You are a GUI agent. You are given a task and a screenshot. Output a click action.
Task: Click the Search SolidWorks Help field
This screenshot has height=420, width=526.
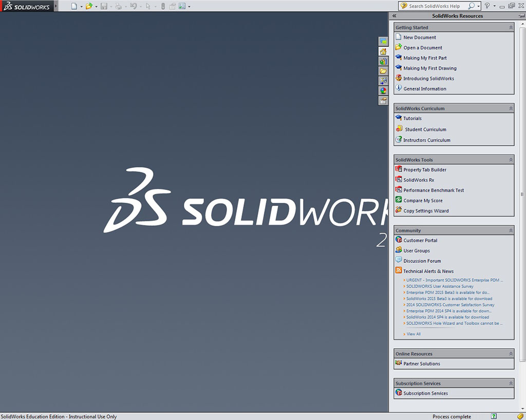(x=437, y=6)
